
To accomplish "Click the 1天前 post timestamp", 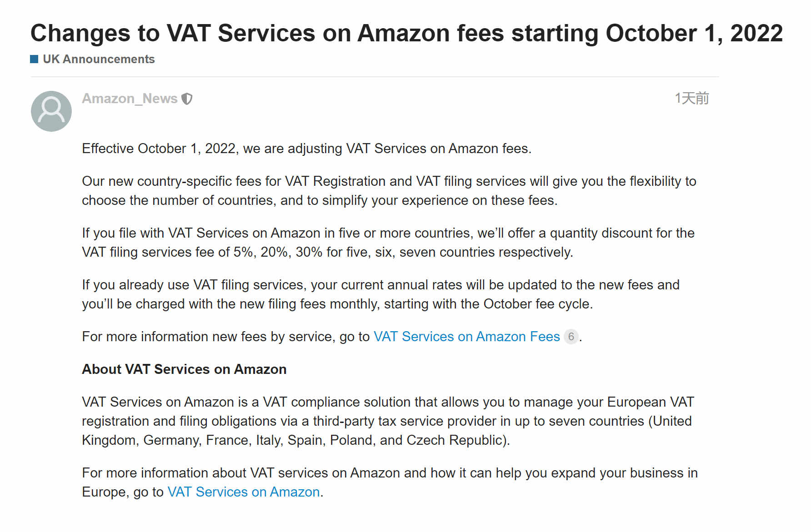I will pos(692,98).
